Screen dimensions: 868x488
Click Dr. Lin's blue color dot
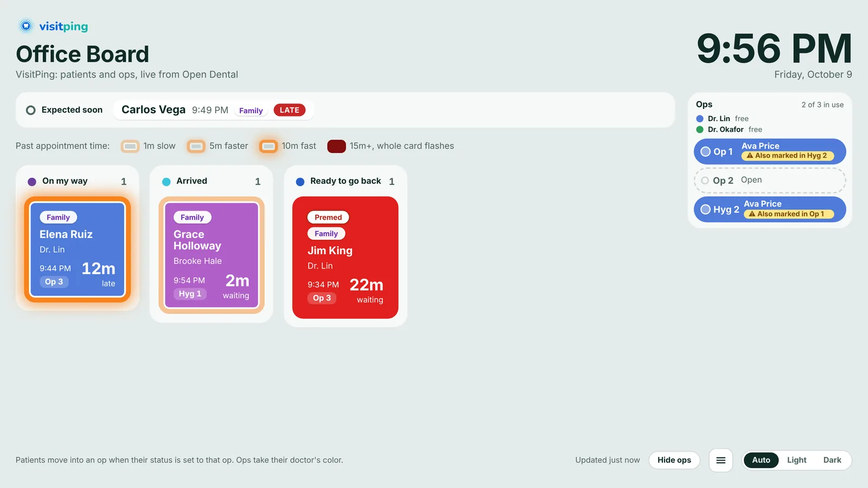click(700, 119)
